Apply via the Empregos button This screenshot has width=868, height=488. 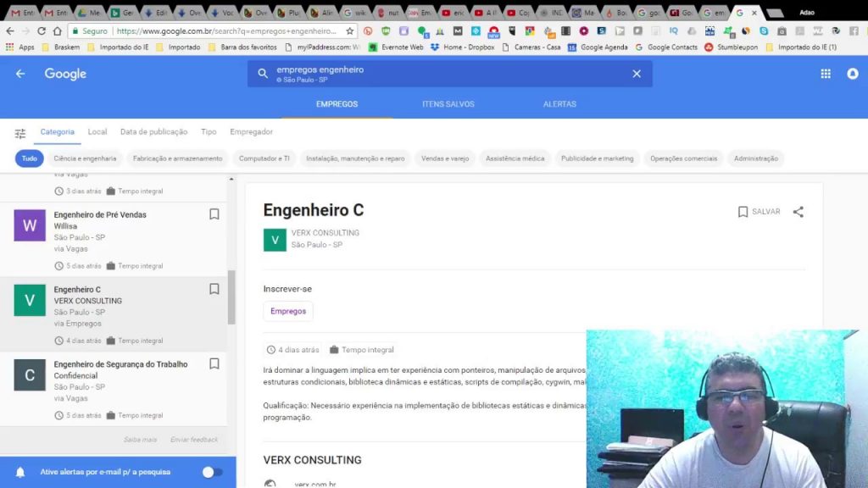click(288, 311)
